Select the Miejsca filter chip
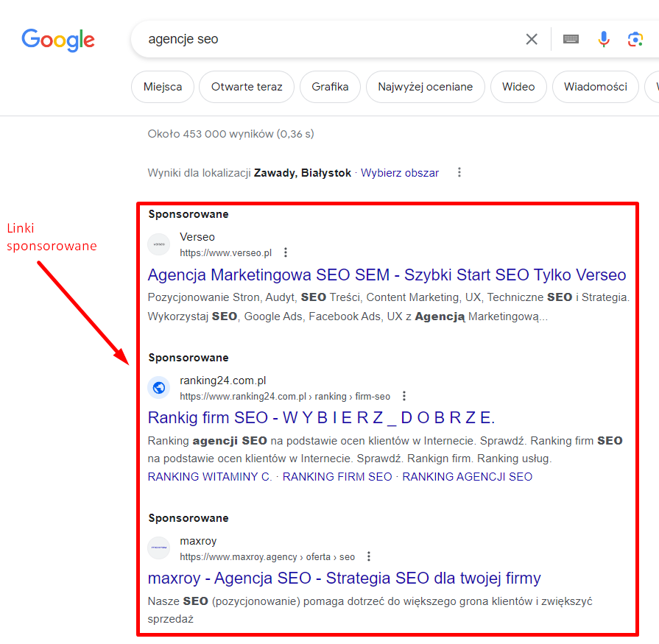This screenshot has height=644, width=659. coord(163,87)
